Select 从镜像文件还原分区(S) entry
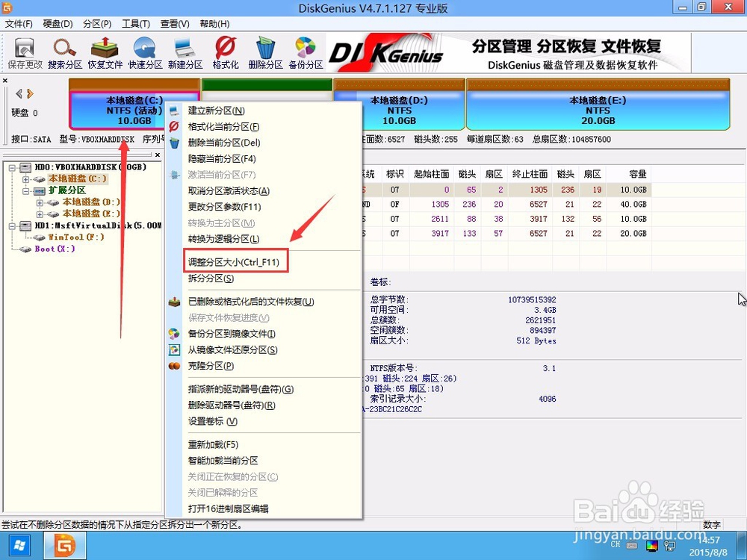Viewport: 747px width, 560px height. point(232,350)
